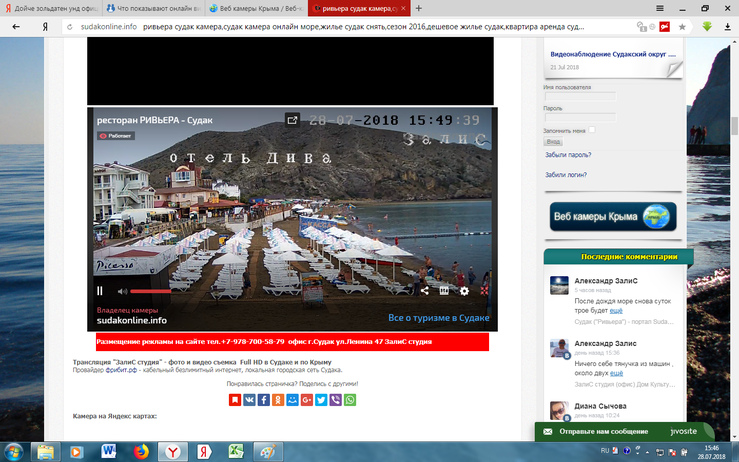Open 'Забыли пароль?' link
This screenshot has height=462, width=739.
(x=567, y=155)
